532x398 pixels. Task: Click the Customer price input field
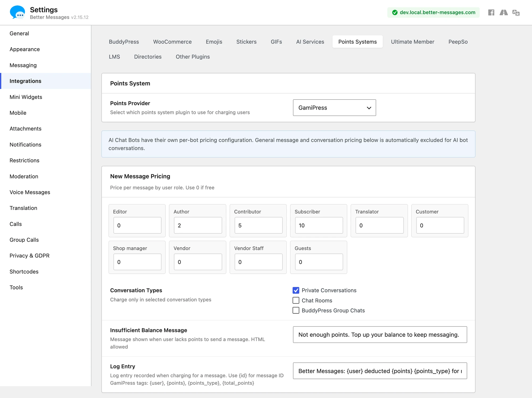pyautogui.click(x=440, y=225)
